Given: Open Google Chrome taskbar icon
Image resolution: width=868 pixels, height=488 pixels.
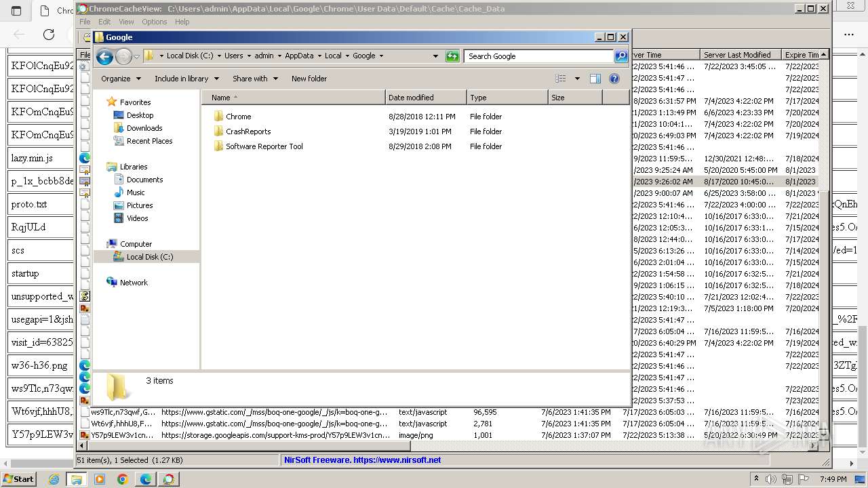Looking at the screenshot, I should click(123, 479).
